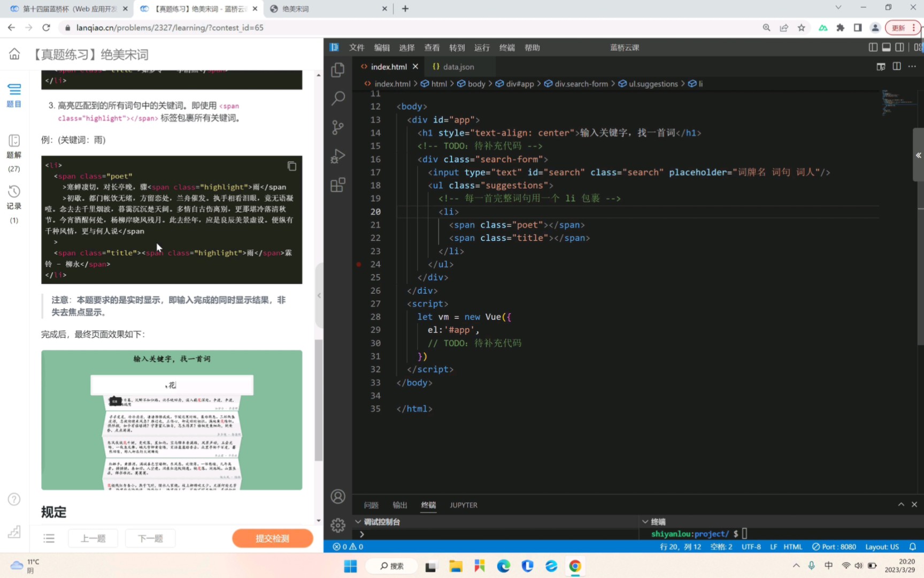Open the Accounts icon in activity bar
Screen dimensions: 924x578
[x=338, y=497]
